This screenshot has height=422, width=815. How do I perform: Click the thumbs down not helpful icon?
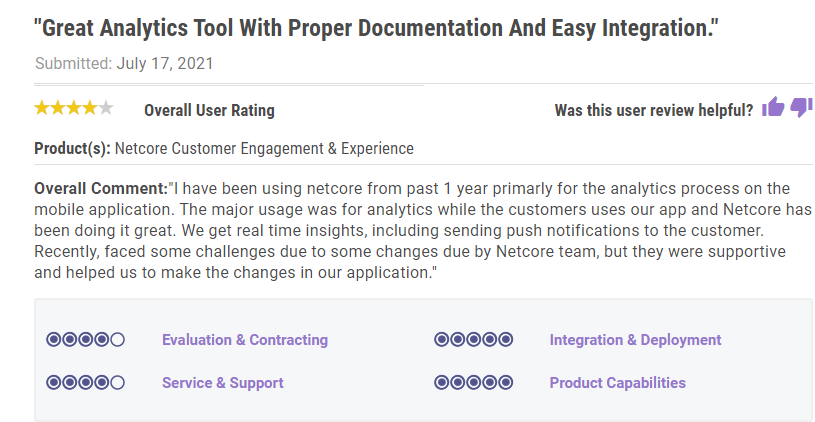801,108
